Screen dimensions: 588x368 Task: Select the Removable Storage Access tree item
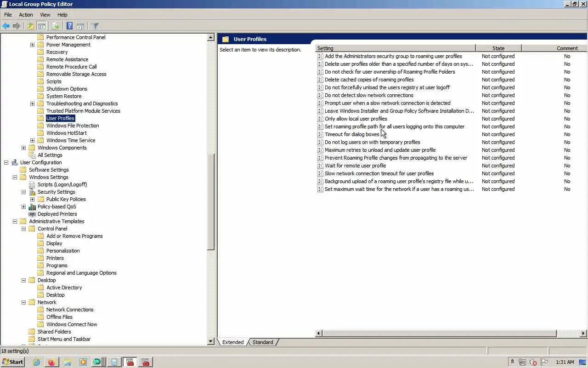(76, 74)
